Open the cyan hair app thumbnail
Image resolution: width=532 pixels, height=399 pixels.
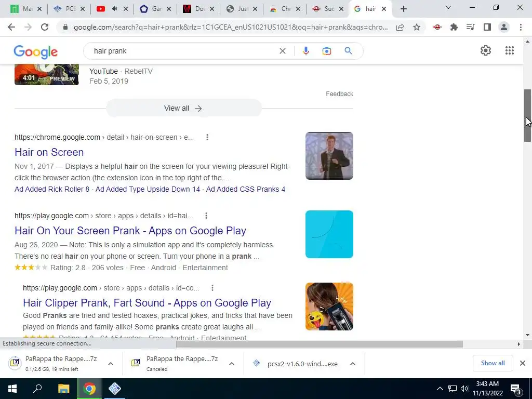pos(329,234)
